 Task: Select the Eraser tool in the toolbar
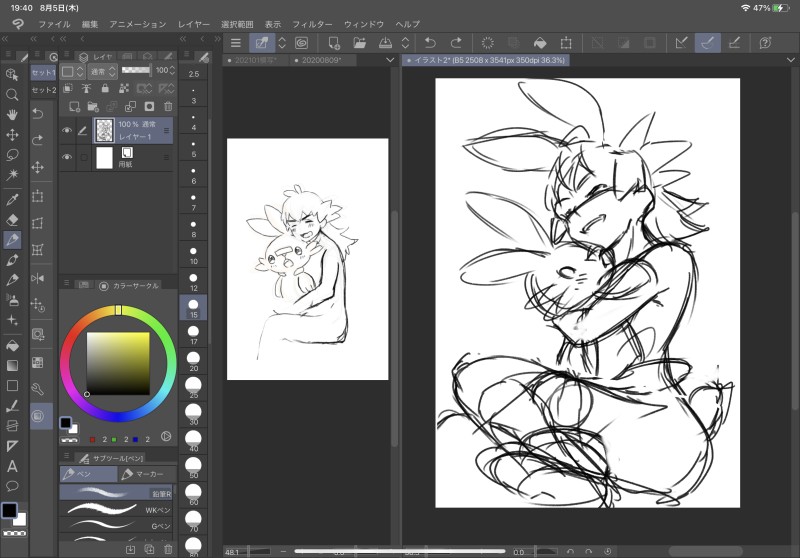[12, 218]
